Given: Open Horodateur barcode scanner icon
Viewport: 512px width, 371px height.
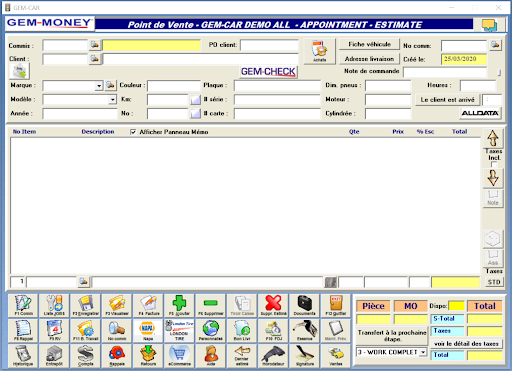Looking at the screenshot, I should 273,356.
